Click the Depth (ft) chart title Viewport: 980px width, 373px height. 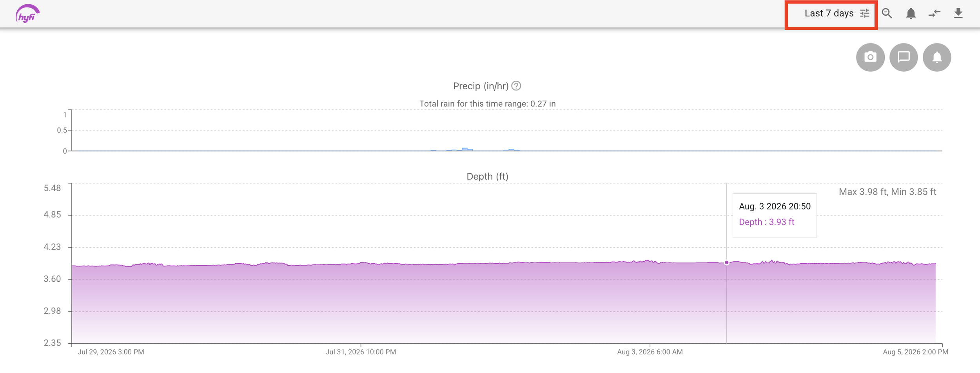pyautogui.click(x=487, y=176)
